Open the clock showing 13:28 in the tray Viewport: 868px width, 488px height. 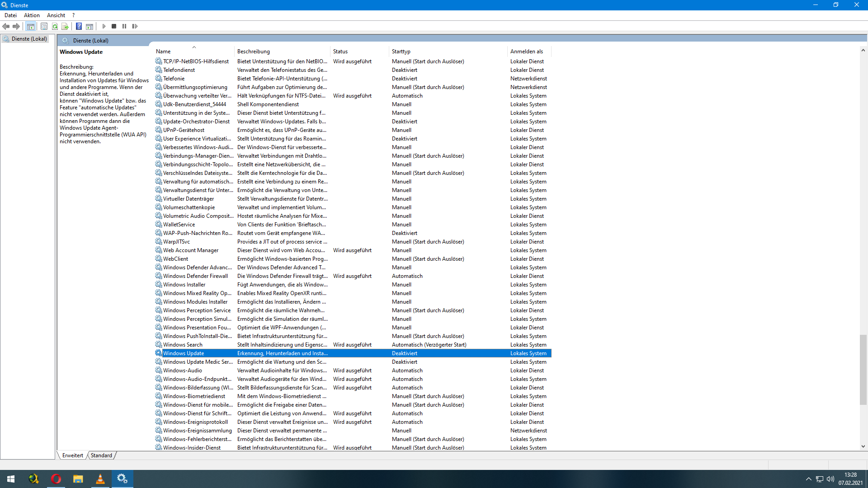tap(850, 479)
